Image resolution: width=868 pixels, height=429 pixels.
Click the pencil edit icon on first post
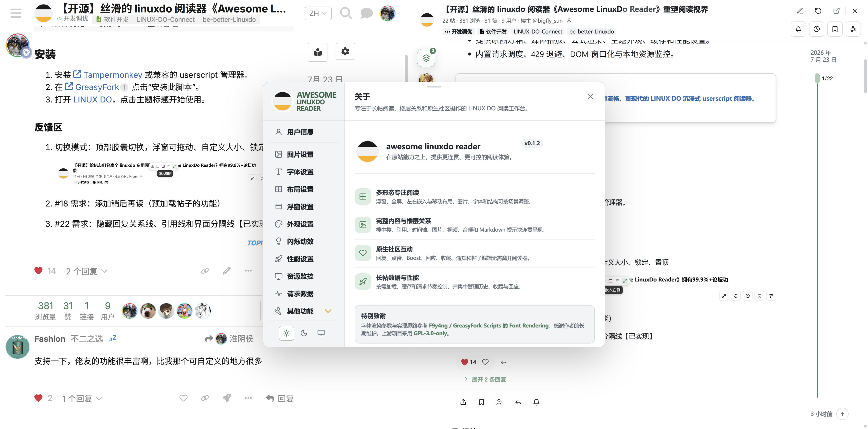226,271
